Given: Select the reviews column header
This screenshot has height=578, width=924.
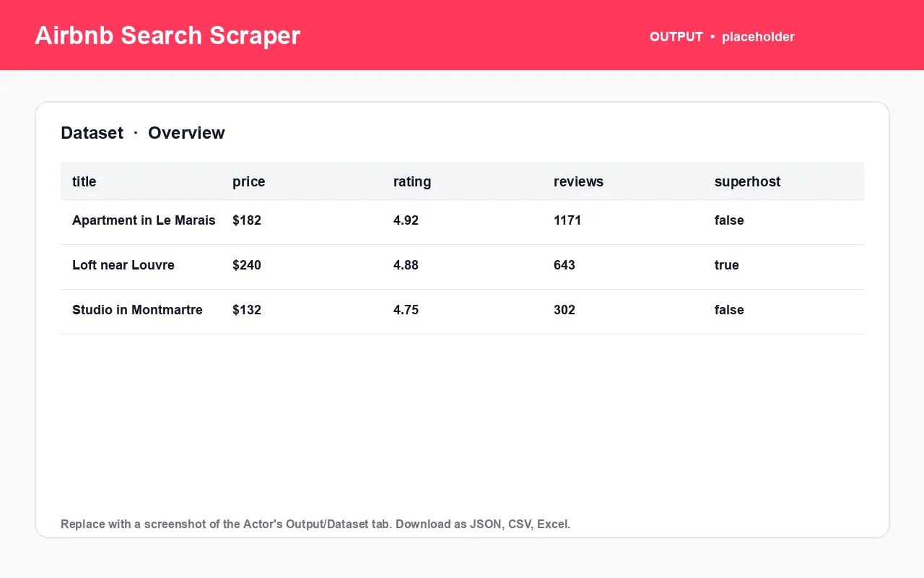Looking at the screenshot, I should point(578,181).
